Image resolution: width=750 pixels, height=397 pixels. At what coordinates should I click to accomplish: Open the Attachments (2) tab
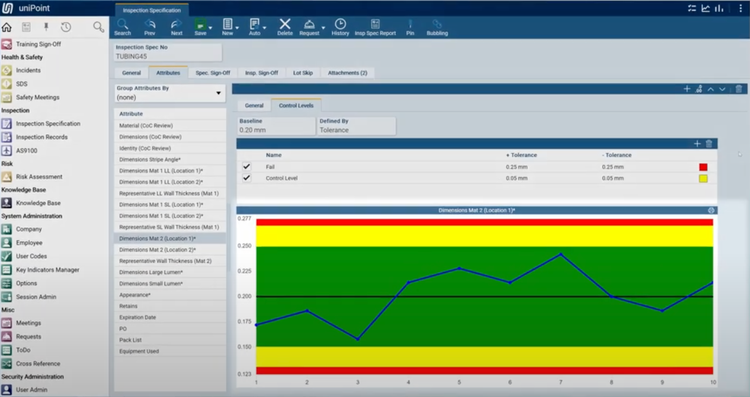point(347,73)
